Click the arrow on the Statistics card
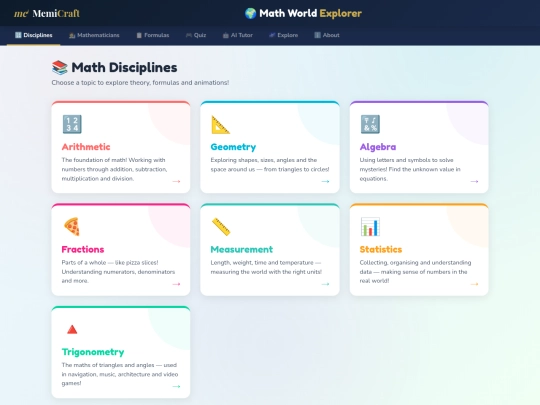This screenshot has height=405, width=540. tap(475, 284)
